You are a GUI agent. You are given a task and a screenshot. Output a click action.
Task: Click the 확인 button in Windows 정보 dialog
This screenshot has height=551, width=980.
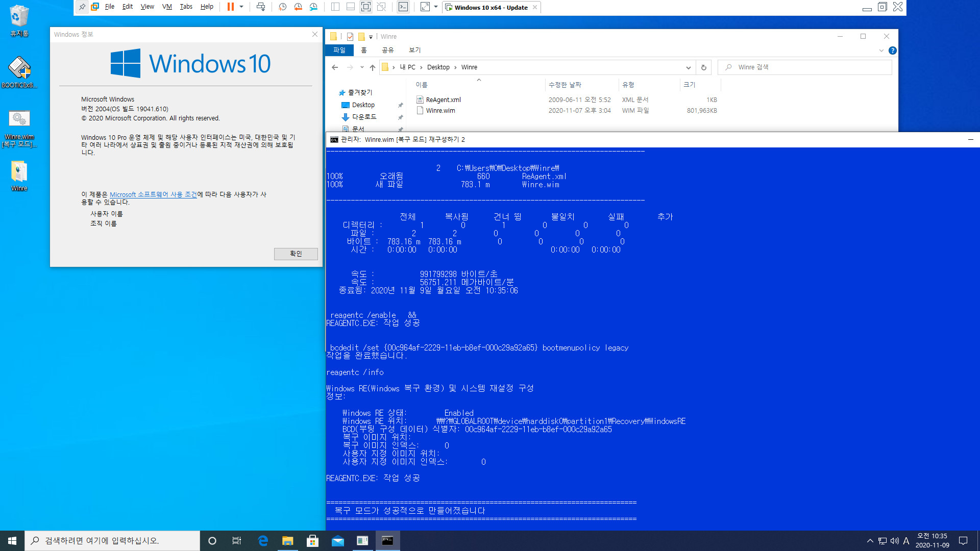296,254
